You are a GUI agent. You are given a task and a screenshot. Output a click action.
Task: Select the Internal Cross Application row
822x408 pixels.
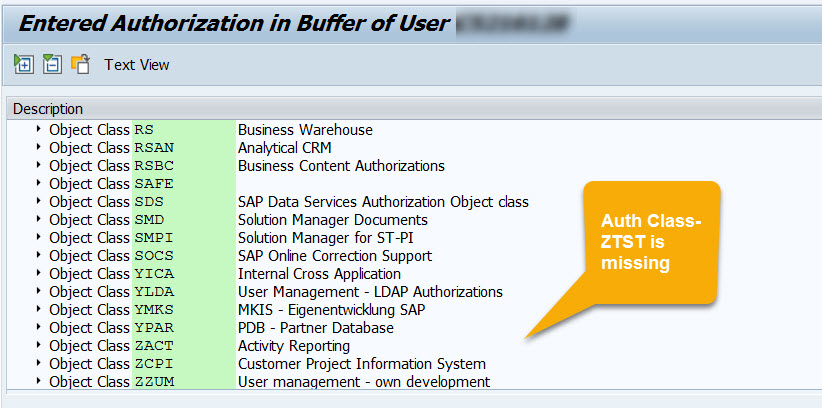(319, 274)
